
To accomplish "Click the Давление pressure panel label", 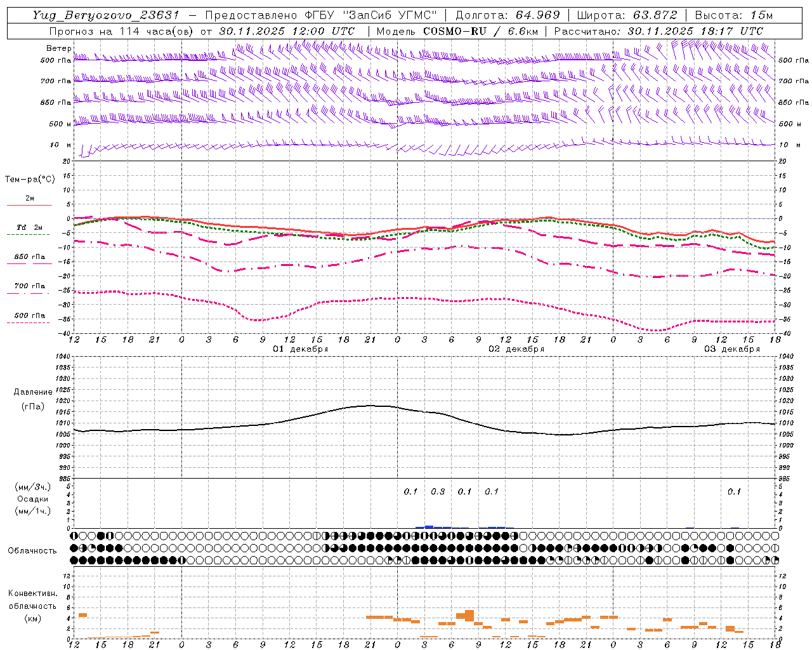I will (32, 392).
